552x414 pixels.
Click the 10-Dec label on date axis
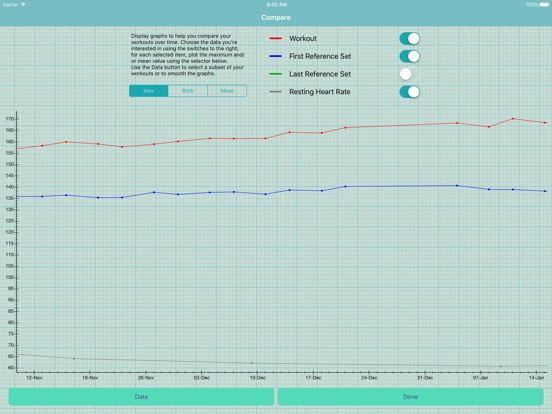[258, 378]
